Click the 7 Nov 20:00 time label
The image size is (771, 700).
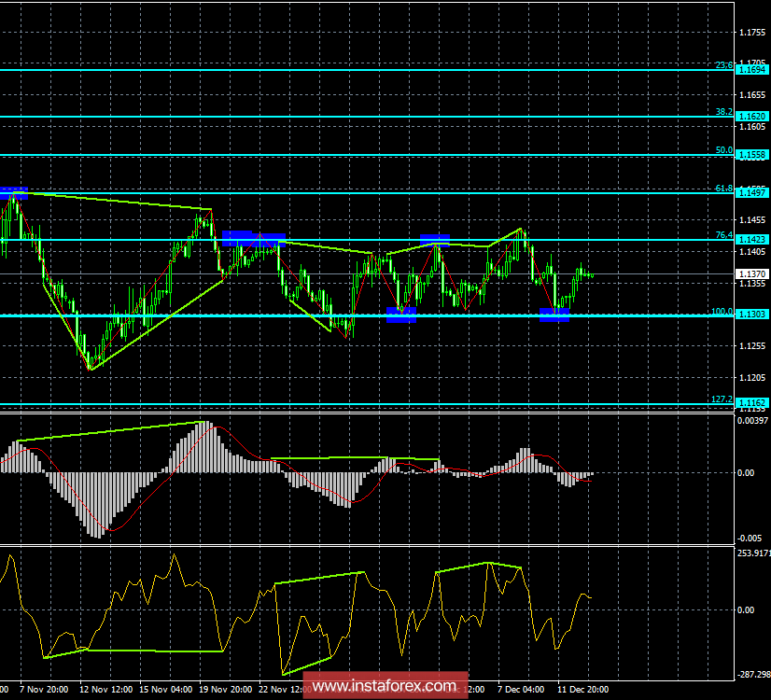coord(42,690)
